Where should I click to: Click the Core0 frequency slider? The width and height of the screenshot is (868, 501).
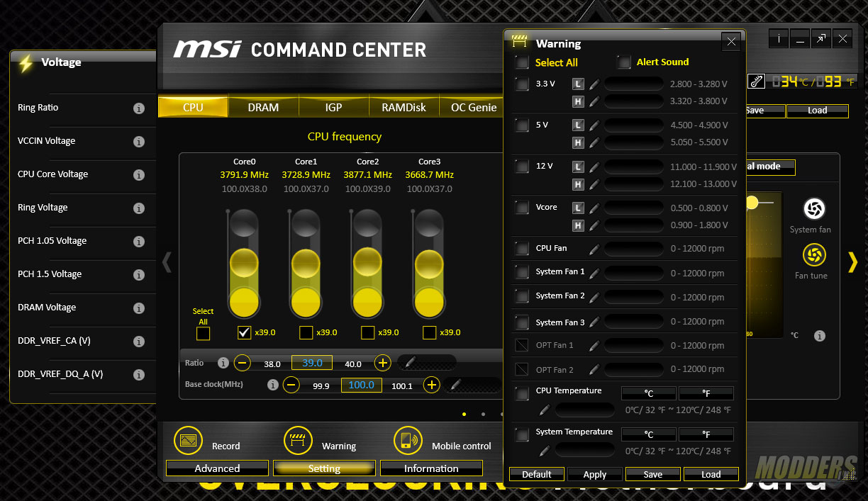tap(245, 264)
